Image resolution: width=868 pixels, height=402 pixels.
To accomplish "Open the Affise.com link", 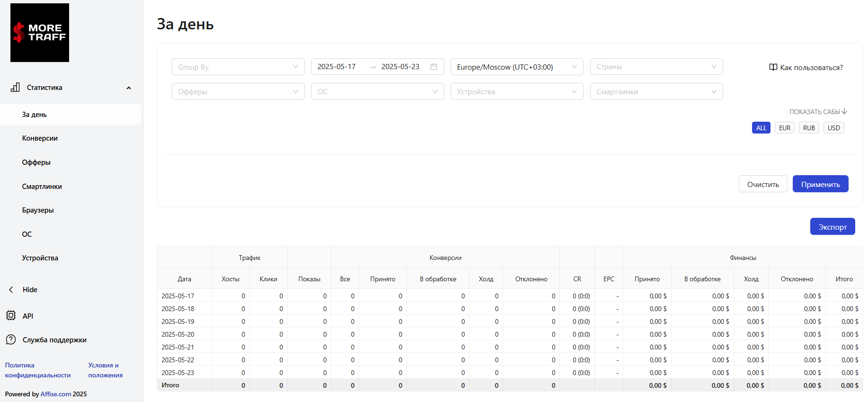I will 56,394.
